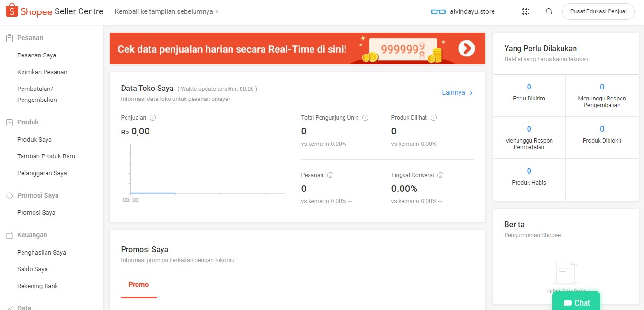The width and height of the screenshot is (644, 310).
Task: Open Pelanggaran Saya
Action: (x=42, y=173)
